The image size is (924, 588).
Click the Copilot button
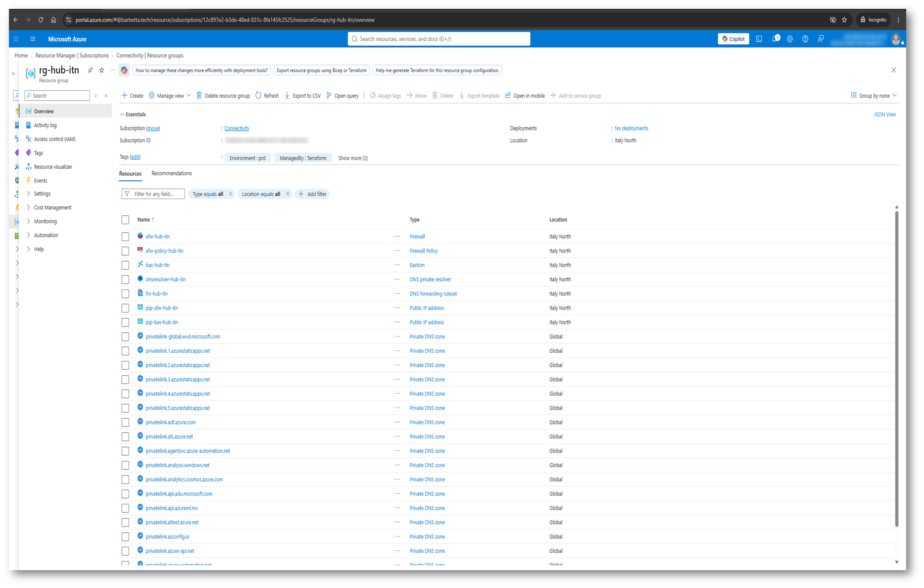(733, 39)
